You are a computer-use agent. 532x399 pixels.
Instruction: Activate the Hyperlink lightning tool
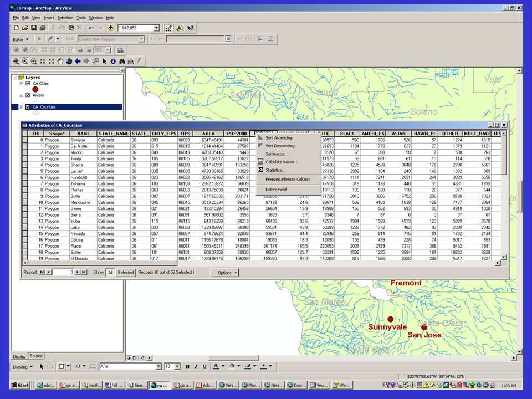139,62
